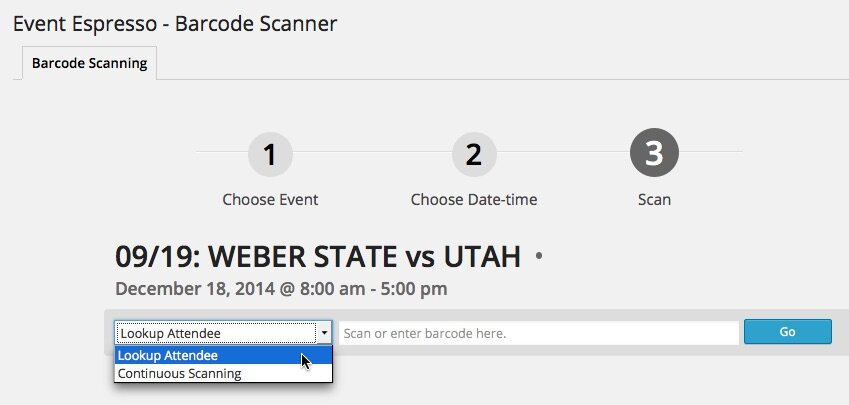Viewport: 849px width, 405px height.
Task: Click the progress line between steps 1 and 2
Action: pos(372,152)
